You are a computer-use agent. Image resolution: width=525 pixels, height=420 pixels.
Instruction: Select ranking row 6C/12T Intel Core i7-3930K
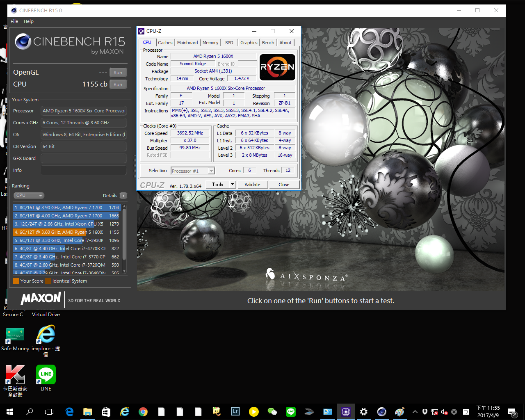pos(67,240)
